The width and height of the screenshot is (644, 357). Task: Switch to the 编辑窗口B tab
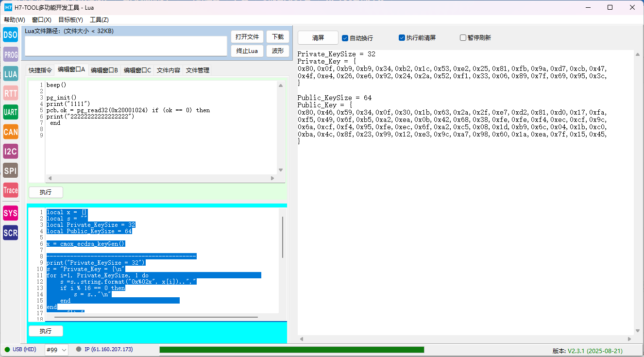click(x=104, y=70)
